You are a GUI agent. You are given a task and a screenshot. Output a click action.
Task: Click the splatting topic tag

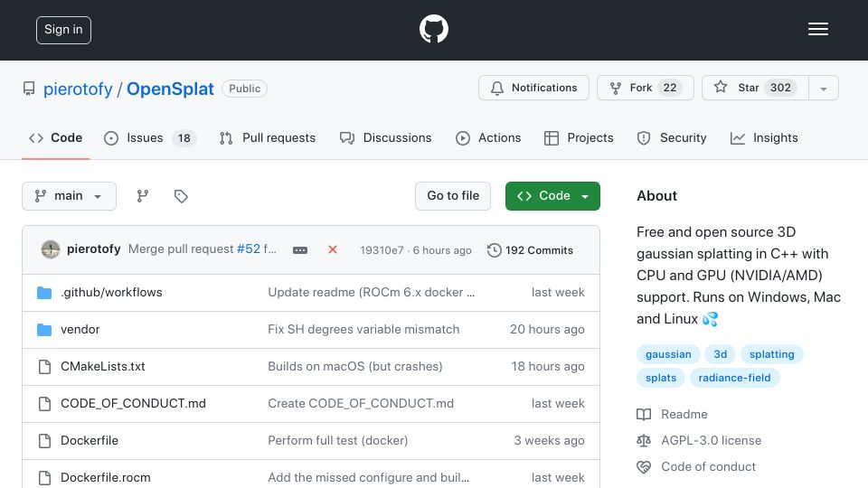[x=771, y=354]
